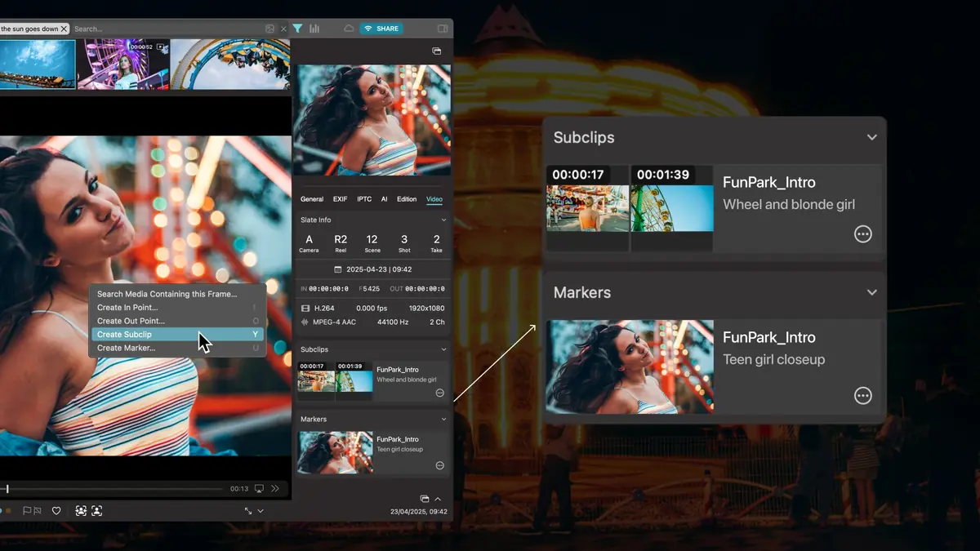980x551 pixels.
Task: Click the unflag icon next to the flag
Action: (x=37, y=510)
